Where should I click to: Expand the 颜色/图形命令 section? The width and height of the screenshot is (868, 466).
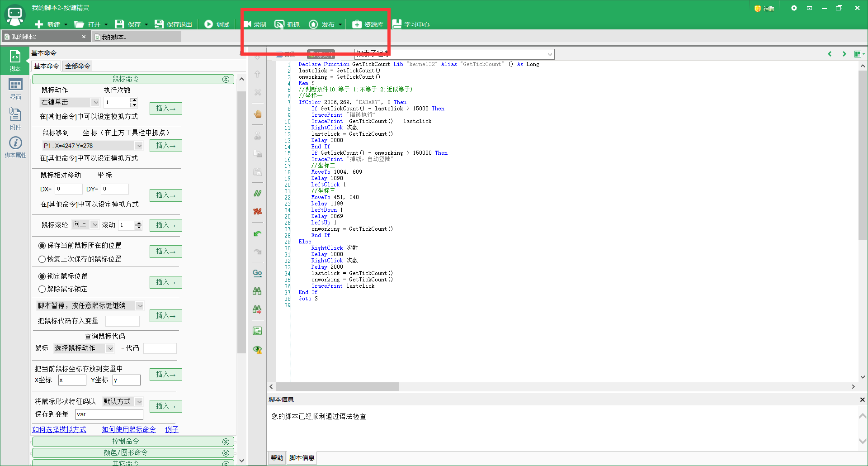click(x=226, y=453)
